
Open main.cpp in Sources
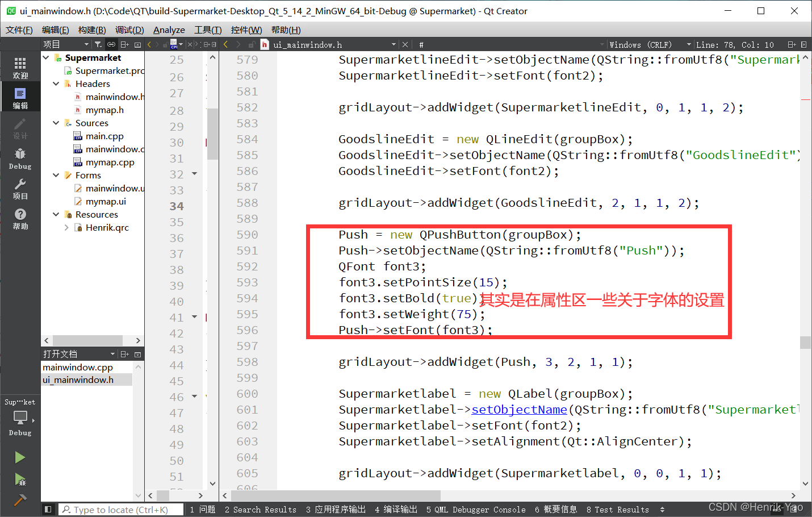point(104,136)
